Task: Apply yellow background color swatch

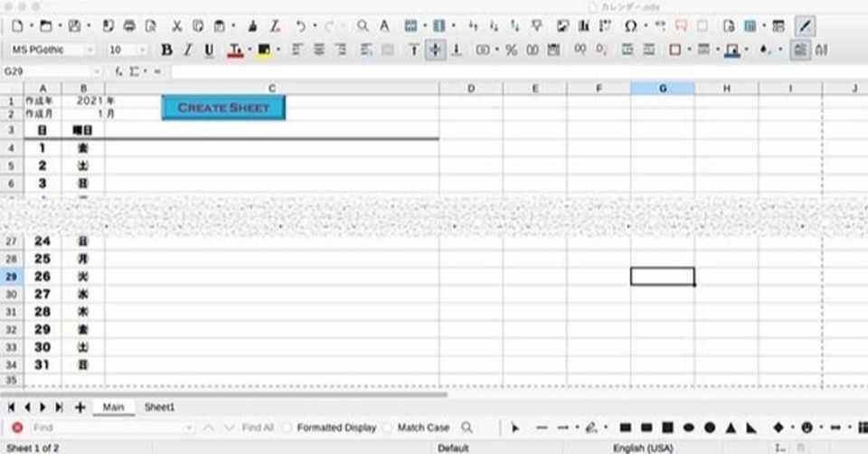Action: pos(264,50)
